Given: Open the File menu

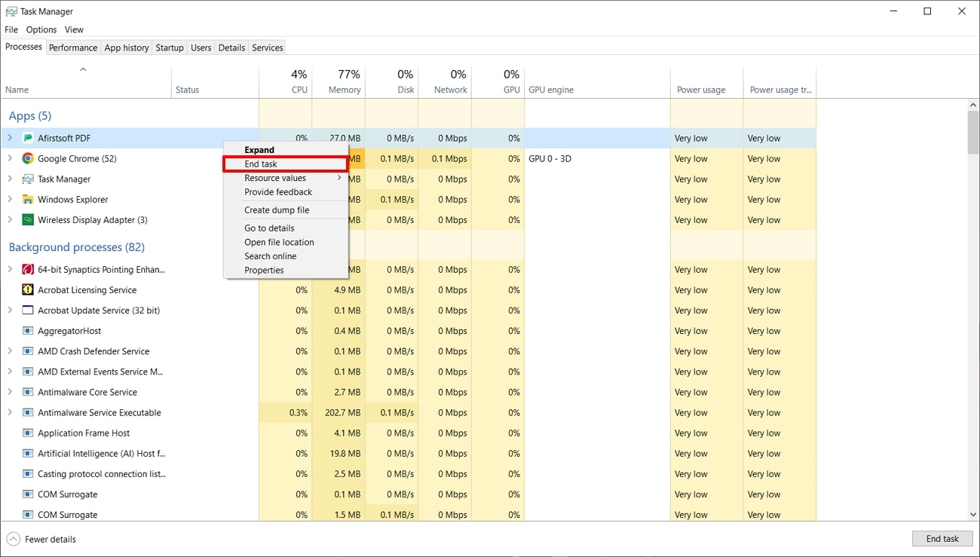Looking at the screenshot, I should coord(11,29).
